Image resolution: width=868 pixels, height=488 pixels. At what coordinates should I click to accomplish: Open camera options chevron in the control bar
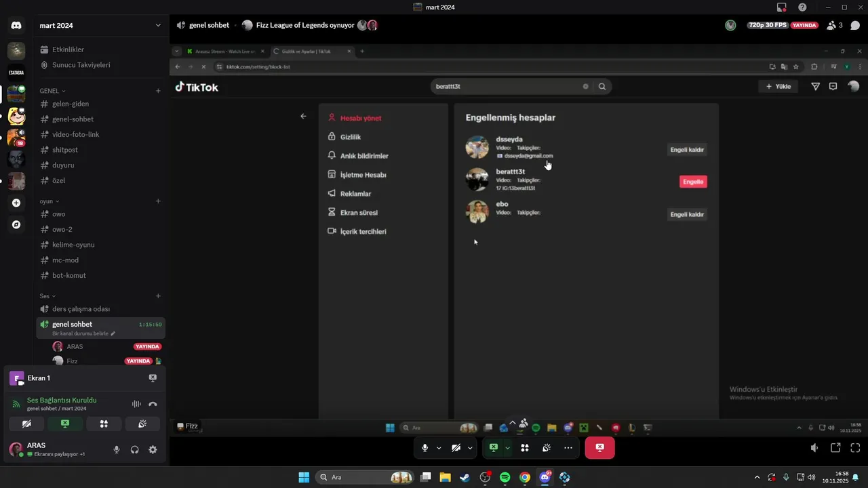tap(470, 448)
